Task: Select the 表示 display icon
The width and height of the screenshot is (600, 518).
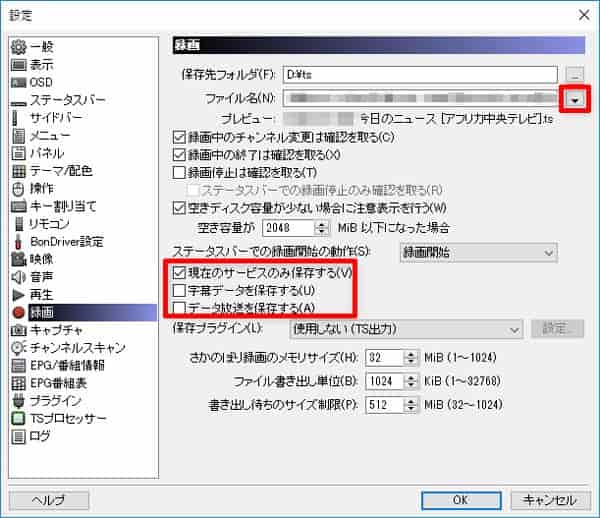Action: click(x=18, y=65)
